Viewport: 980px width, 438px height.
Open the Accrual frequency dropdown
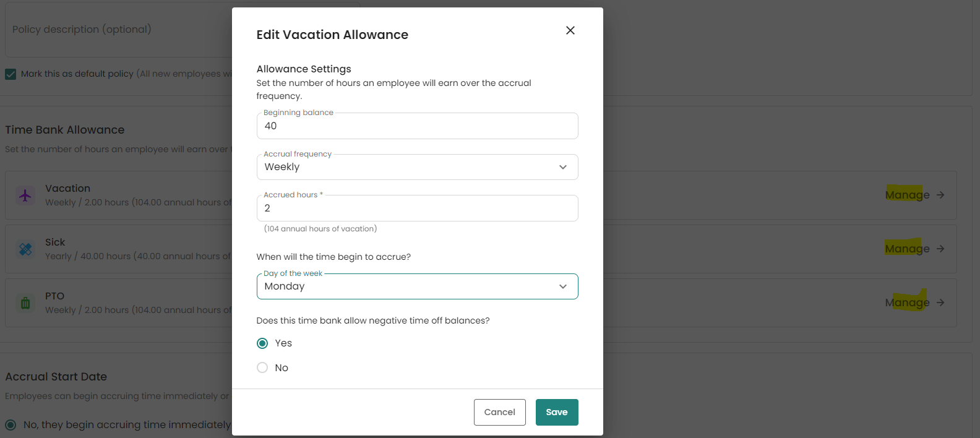417,167
